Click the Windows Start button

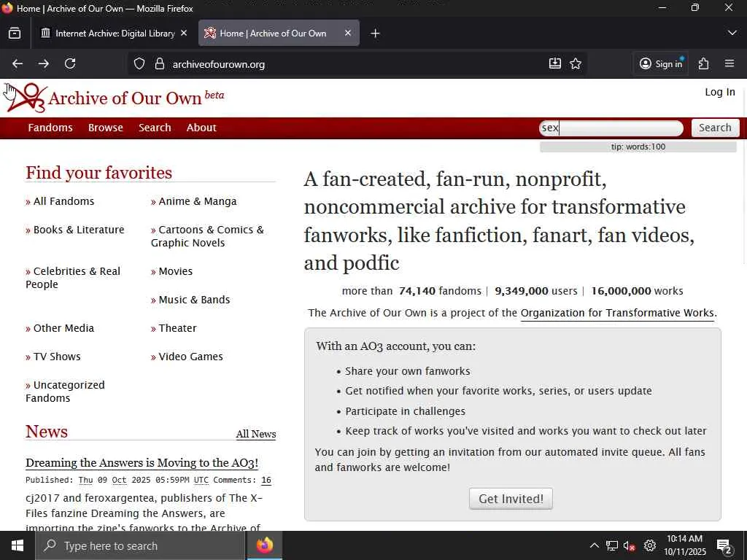pos(18,545)
